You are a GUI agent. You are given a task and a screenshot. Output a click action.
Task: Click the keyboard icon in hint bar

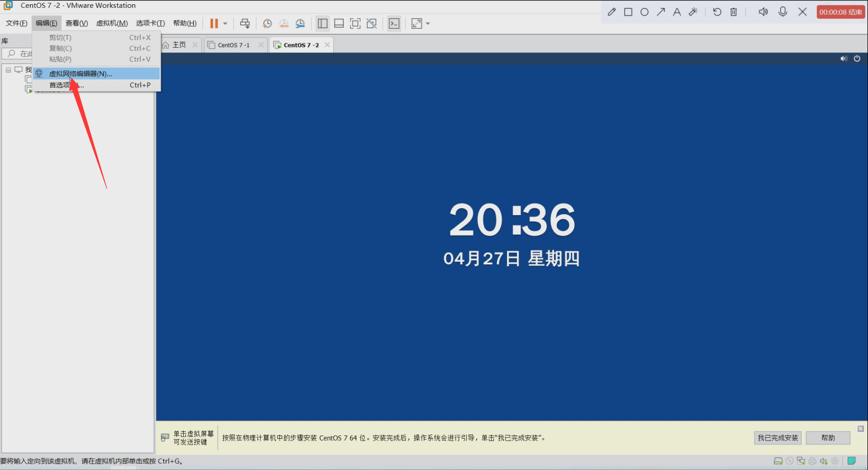165,438
